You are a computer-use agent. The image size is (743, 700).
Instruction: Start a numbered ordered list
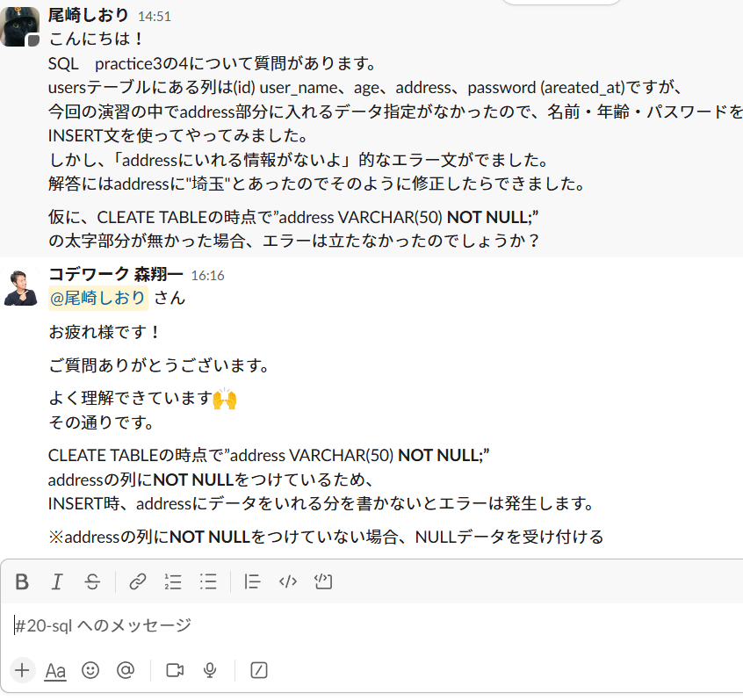click(173, 581)
